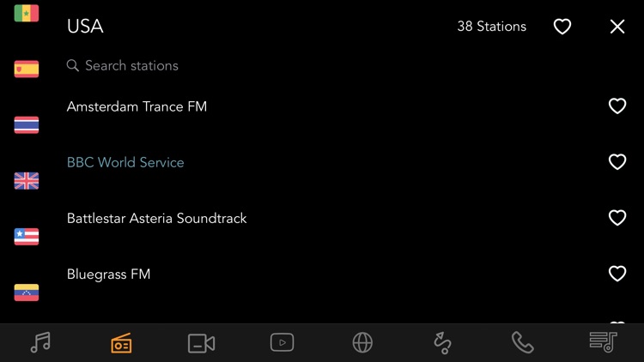Viewport: 644px width, 362px height.
Task: Play BBC World Service station
Action: (x=125, y=162)
